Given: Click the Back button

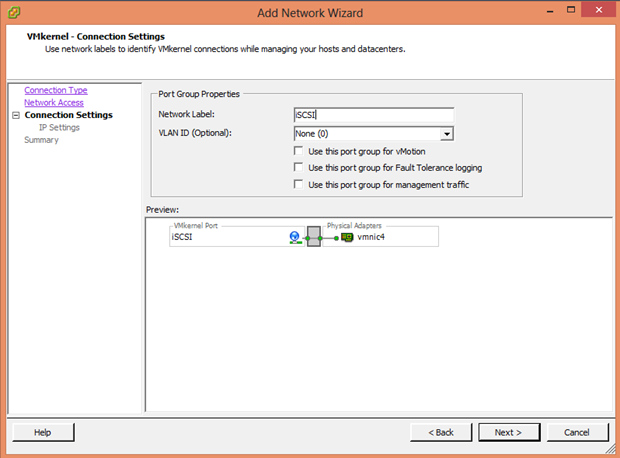Looking at the screenshot, I should click(441, 432).
